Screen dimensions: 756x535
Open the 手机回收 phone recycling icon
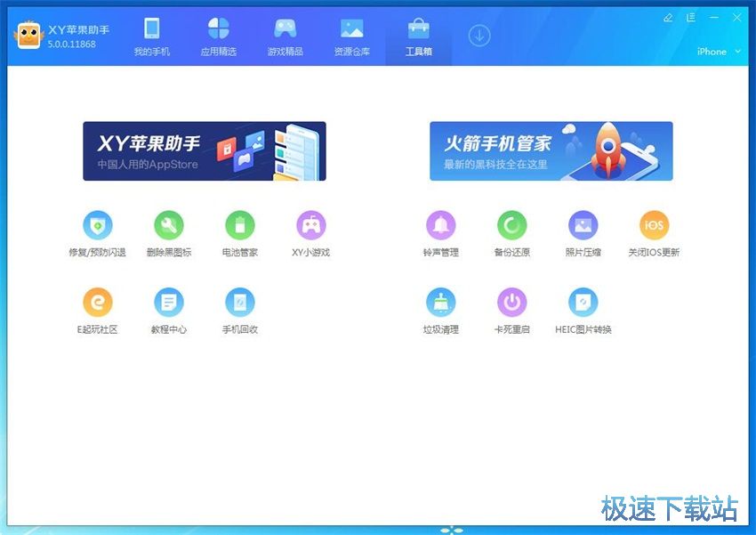(x=239, y=303)
